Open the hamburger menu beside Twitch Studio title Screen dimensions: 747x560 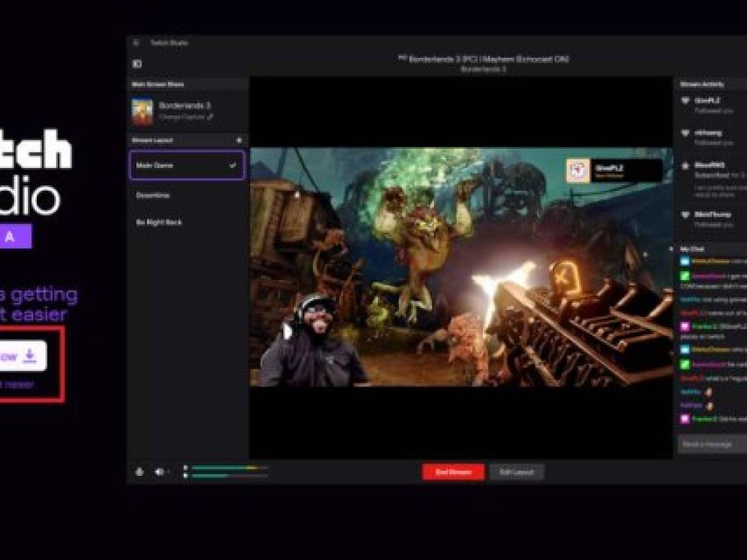(x=136, y=43)
